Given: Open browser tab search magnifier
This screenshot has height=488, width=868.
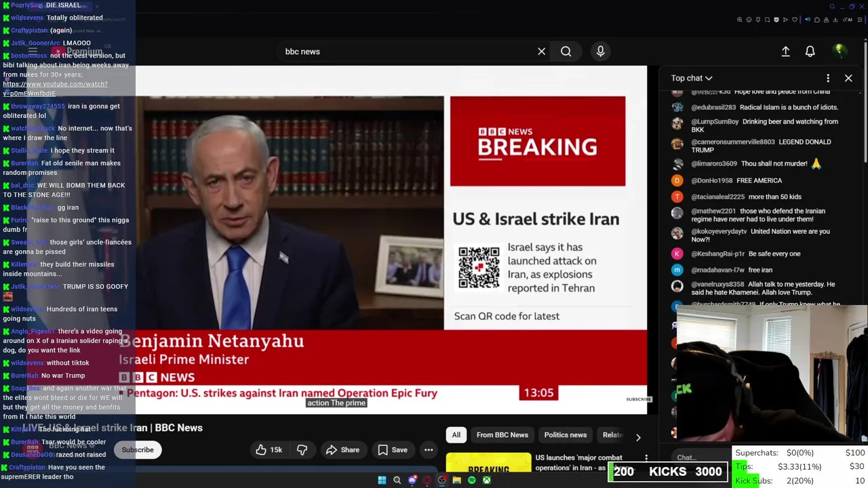Looking at the screenshot, I should point(832,7).
